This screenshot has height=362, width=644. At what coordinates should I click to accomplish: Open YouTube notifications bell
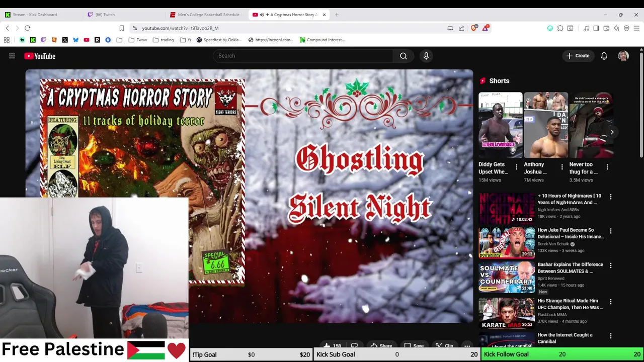tap(604, 56)
